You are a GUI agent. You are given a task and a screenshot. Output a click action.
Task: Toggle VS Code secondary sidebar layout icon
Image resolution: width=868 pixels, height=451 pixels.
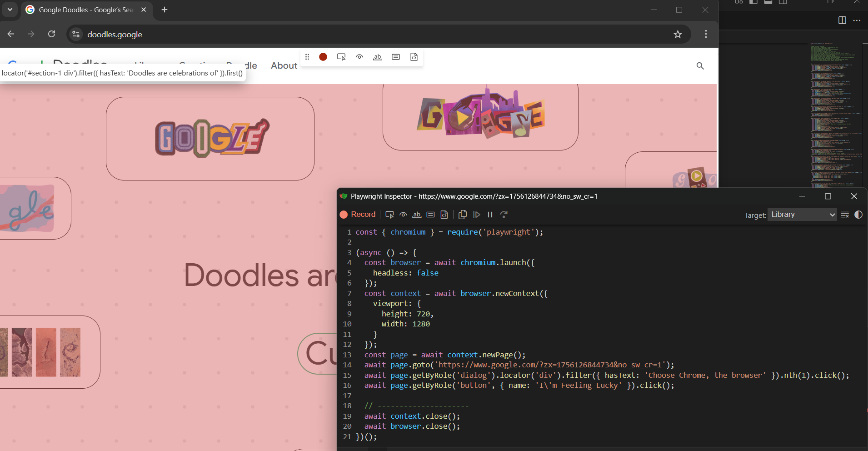pos(783,2)
